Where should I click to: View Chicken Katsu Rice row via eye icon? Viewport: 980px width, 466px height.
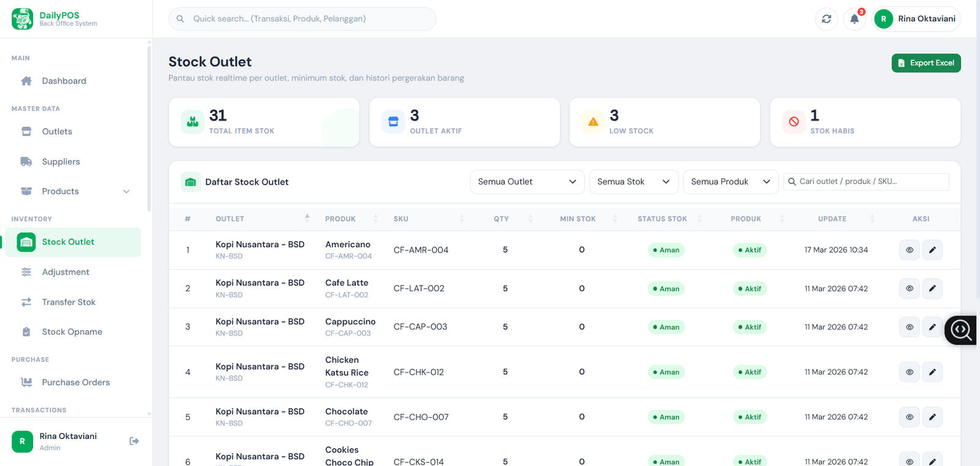(x=910, y=372)
